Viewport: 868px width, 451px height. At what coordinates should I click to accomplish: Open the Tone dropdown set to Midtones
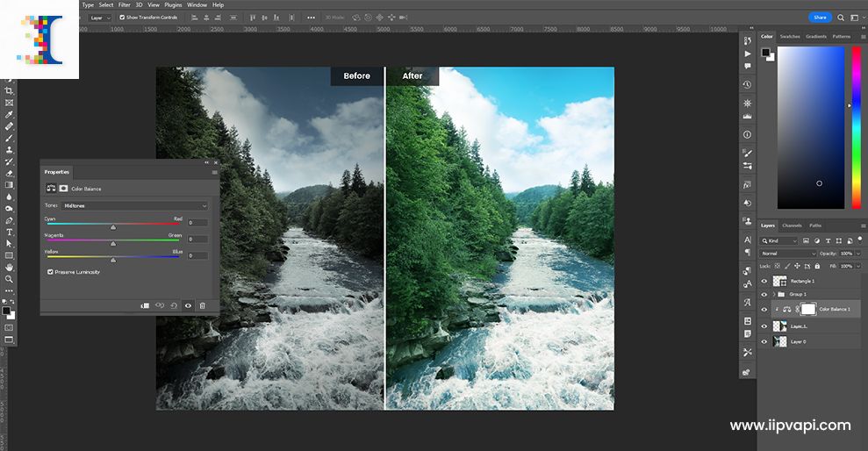click(x=135, y=205)
